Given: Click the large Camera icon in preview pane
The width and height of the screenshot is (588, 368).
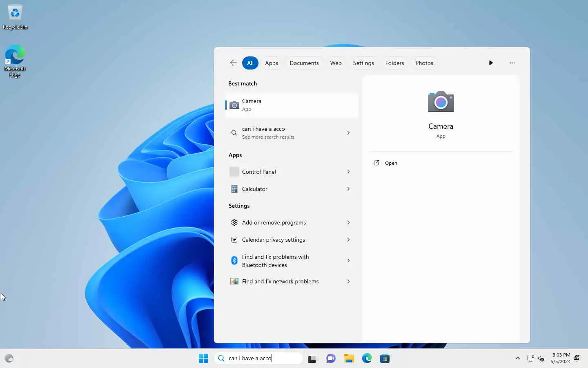Looking at the screenshot, I should tap(441, 102).
